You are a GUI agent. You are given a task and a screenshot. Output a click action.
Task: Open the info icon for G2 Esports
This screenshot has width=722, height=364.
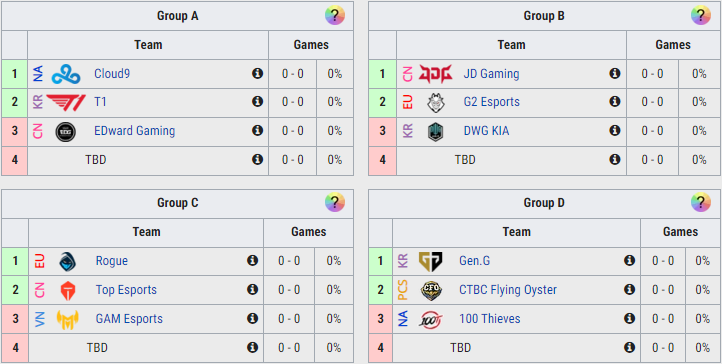pyautogui.click(x=615, y=102)
